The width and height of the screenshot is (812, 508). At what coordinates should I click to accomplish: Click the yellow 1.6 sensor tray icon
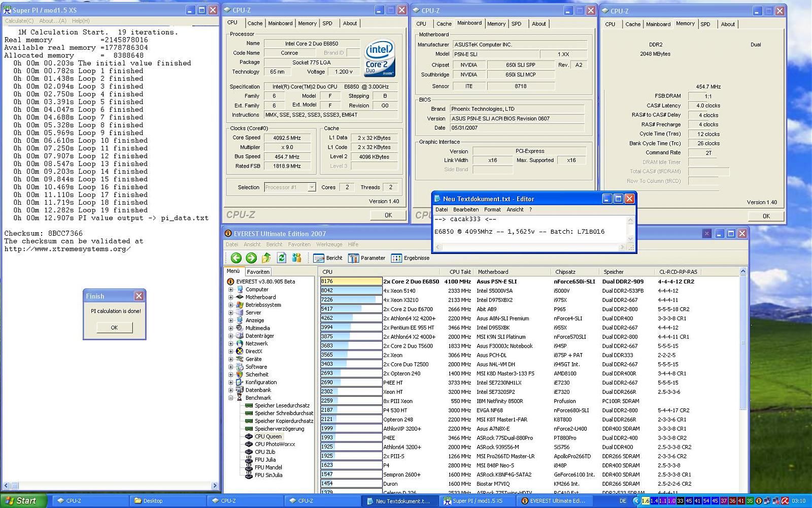645,501
